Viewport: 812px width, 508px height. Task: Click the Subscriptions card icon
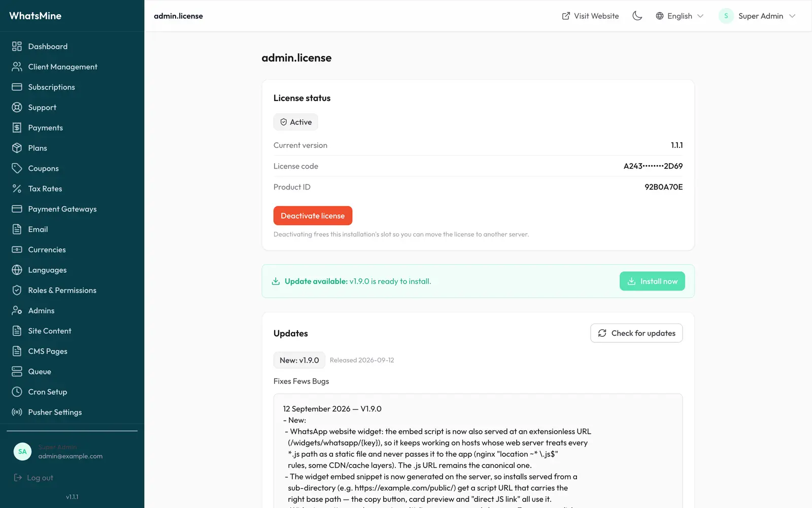point(17,87)
